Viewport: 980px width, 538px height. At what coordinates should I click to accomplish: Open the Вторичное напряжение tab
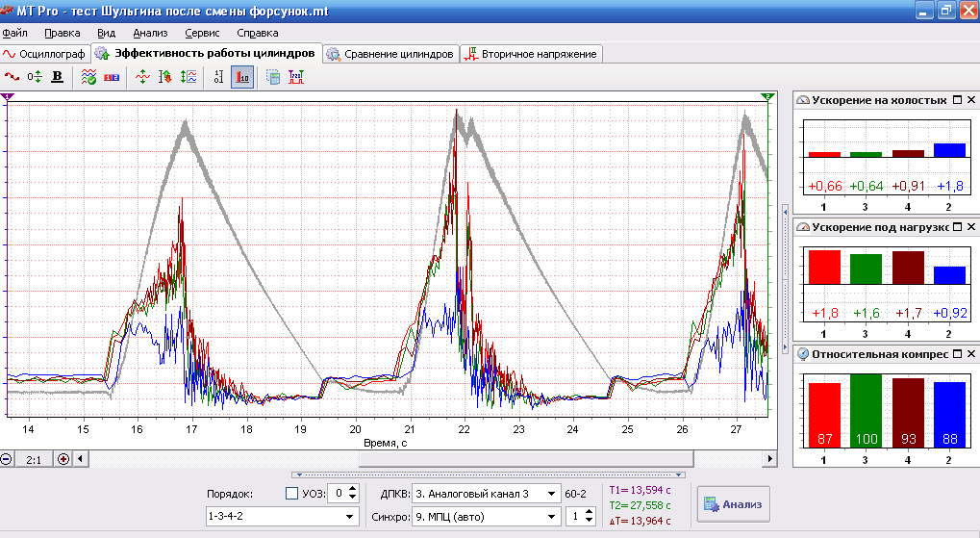click(x=531, y=54)
